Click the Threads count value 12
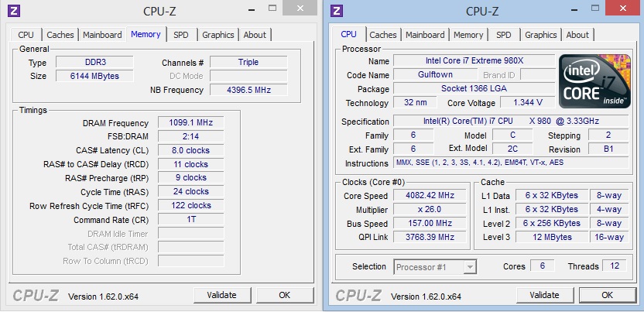 615,266
